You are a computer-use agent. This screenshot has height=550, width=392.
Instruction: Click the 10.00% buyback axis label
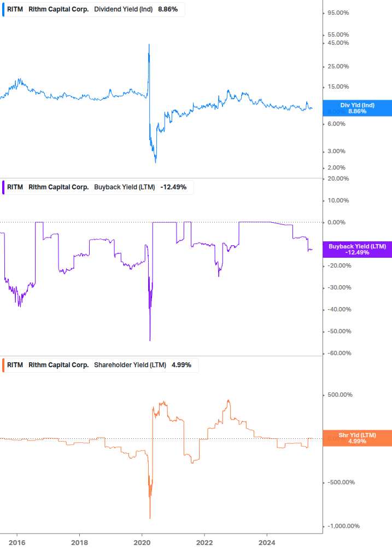[x=338, y=201]
